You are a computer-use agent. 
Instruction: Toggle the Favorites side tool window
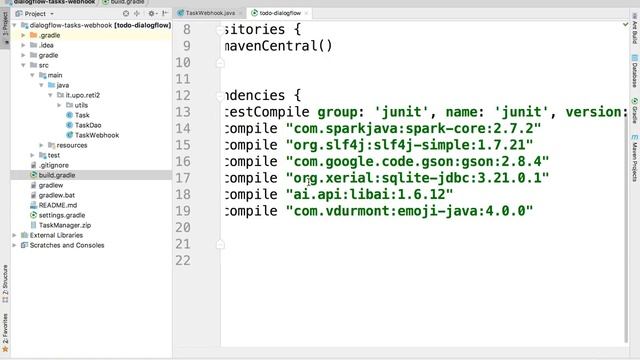[5, 332]
